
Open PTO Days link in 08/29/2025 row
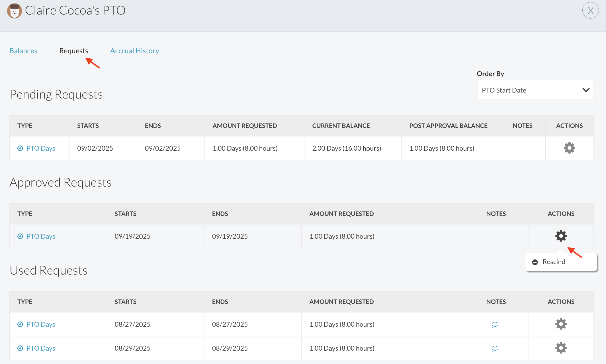tap(41, 348)
